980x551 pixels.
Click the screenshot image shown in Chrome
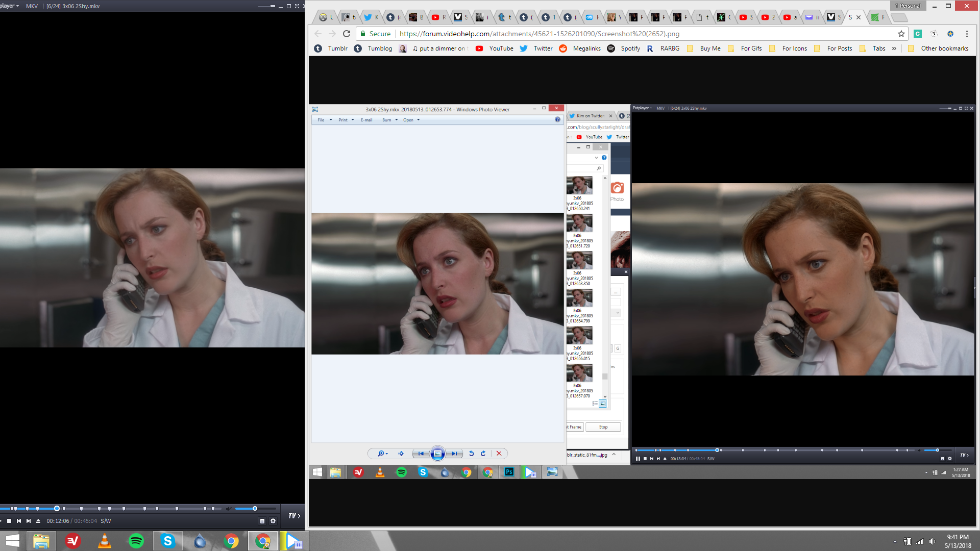642,291
